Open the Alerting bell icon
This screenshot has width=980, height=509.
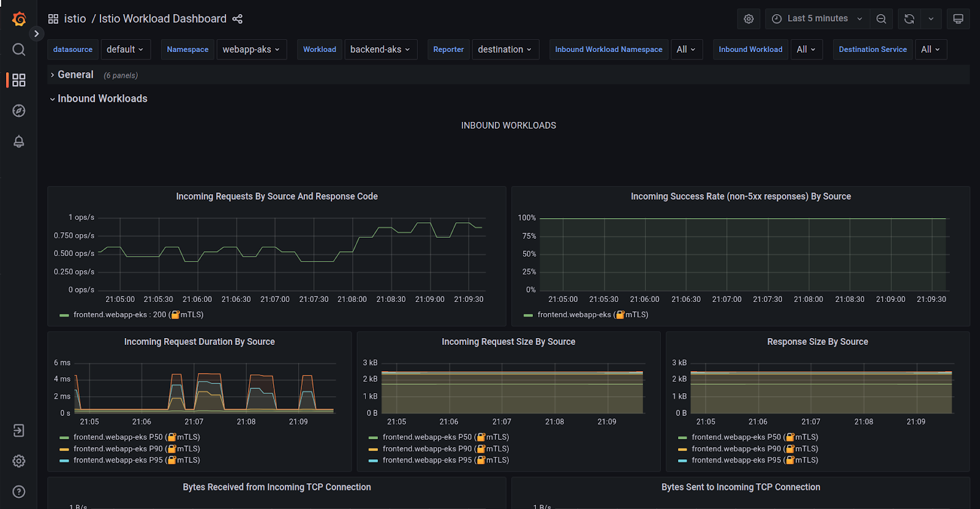click(x=19, y=141)
